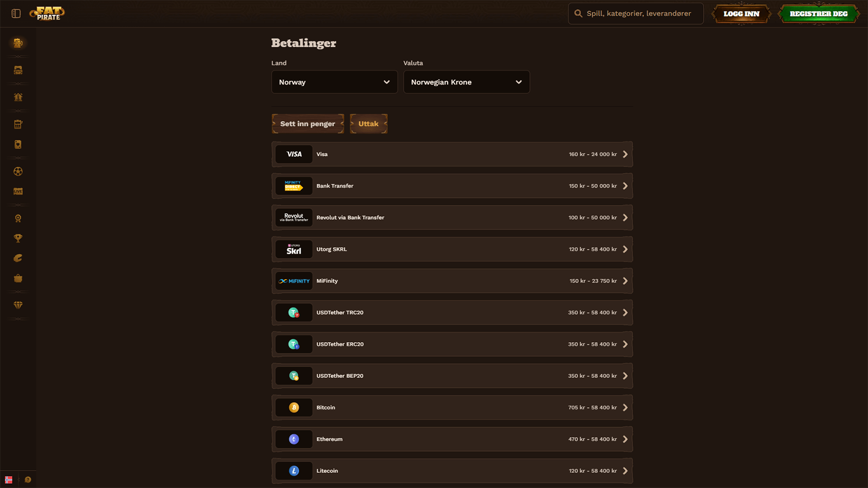The image size is (868, 488).
Task: Switch to the Sett inn penger tab
Action: point(308,124)
